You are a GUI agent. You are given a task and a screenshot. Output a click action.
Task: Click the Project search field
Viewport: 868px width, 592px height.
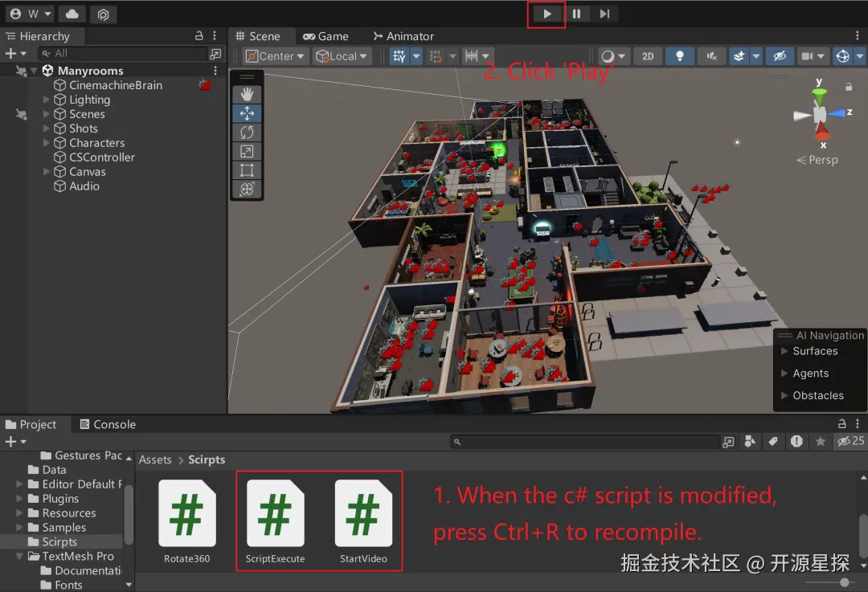click(584, 442)
